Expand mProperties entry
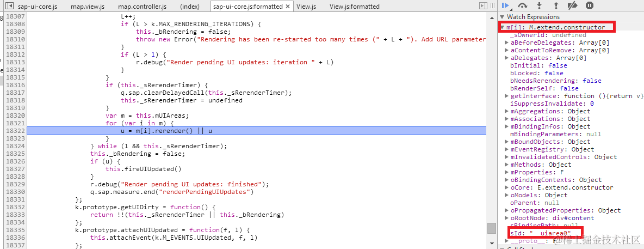 coord(507,172)
